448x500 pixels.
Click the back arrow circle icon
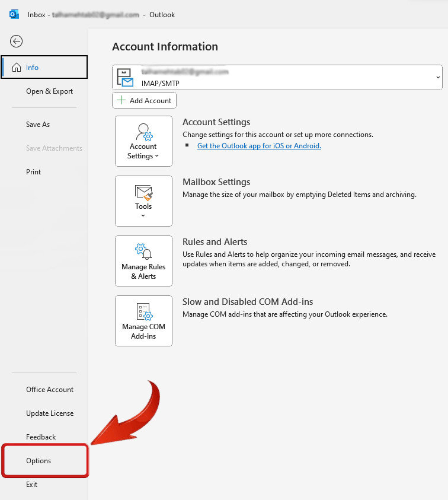(x=16, y=41)
